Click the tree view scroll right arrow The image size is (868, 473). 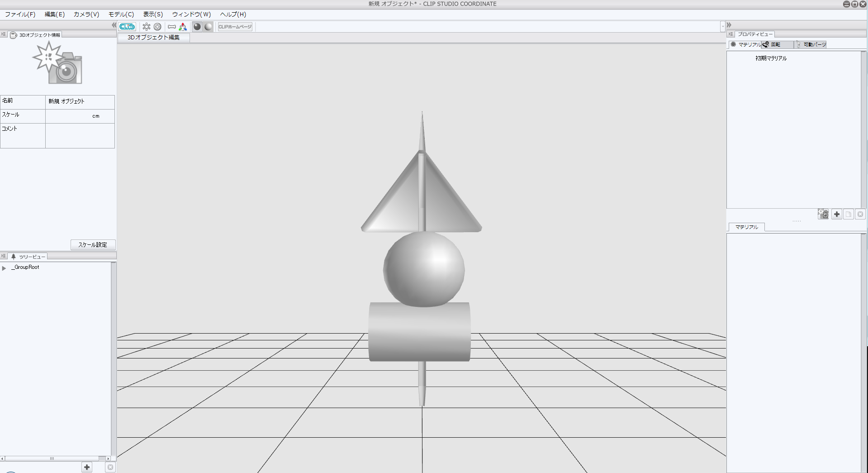coord(108,459)
